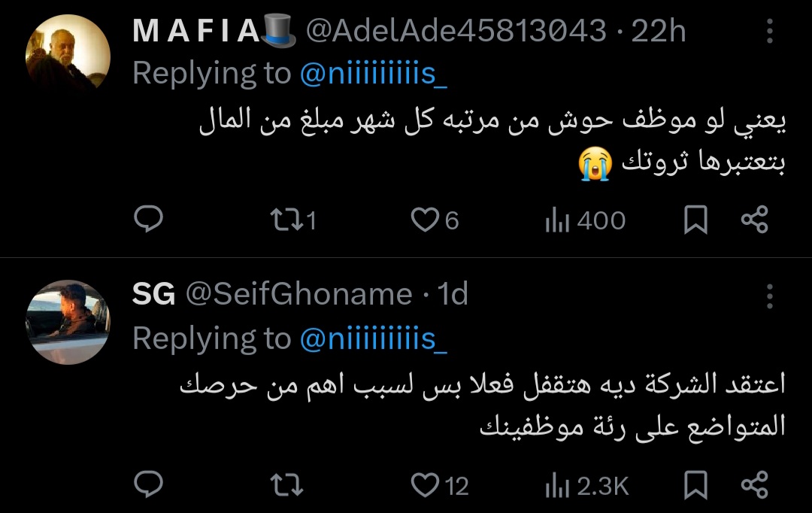Viewport: 812px width, 513px height.
Task: Open SG's profile picture
Action: (x=68, y=321)
